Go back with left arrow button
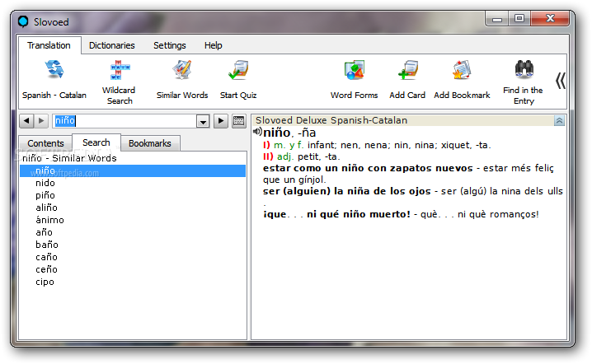Viewport: 592px width, 364px height. [x=26, y=121]
